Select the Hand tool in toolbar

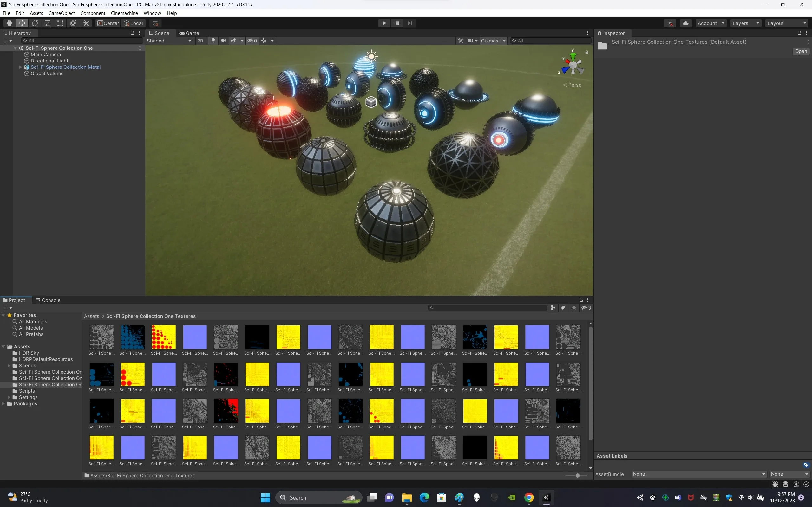coord(10,23)
